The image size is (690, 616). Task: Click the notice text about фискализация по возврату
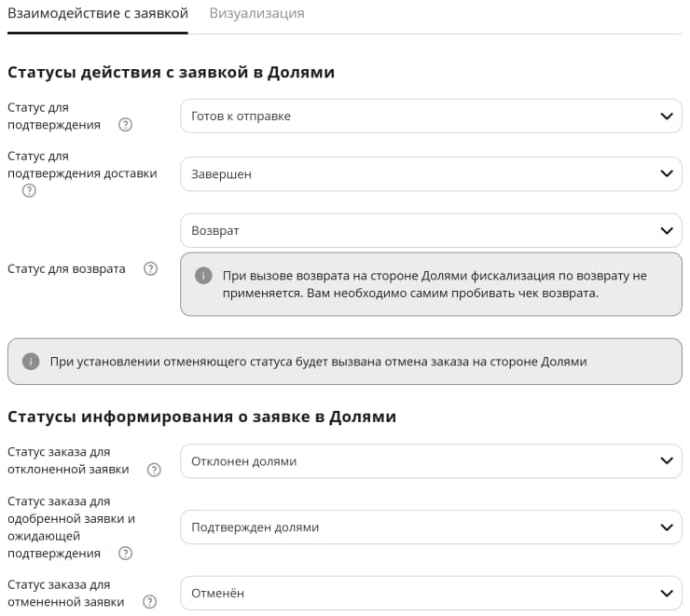tap(435, 284)
